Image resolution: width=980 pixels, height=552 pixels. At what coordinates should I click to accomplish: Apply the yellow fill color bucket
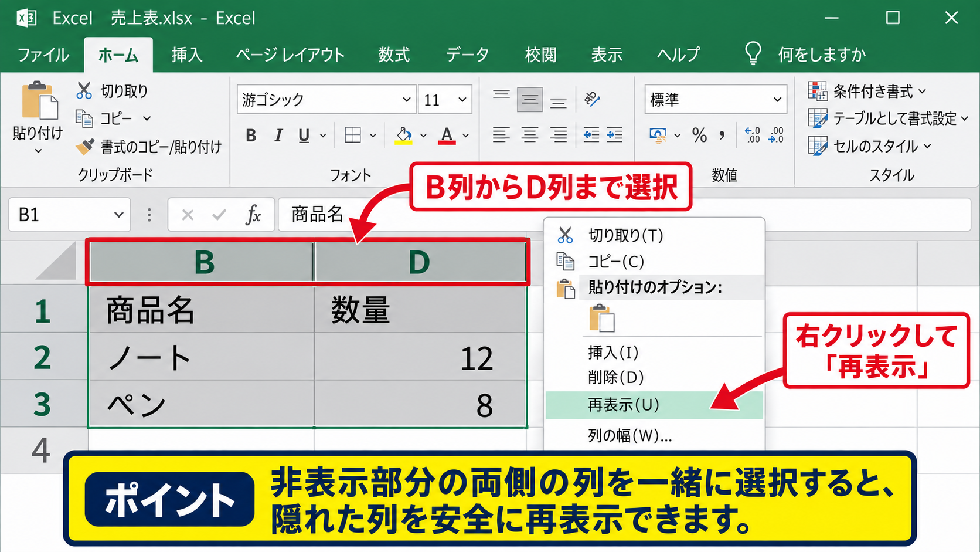click(x=403, y=136)
